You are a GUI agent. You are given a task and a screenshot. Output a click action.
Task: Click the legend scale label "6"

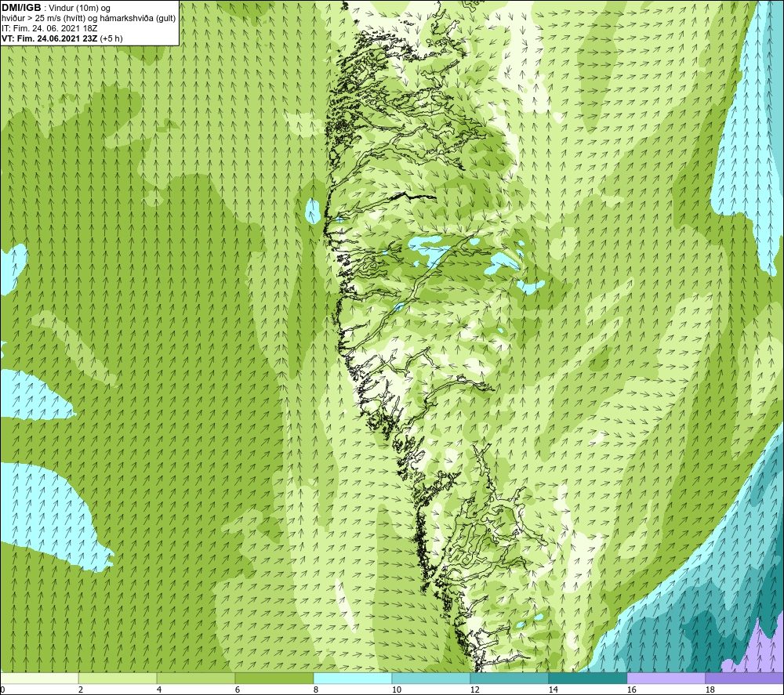pos(238,690)
